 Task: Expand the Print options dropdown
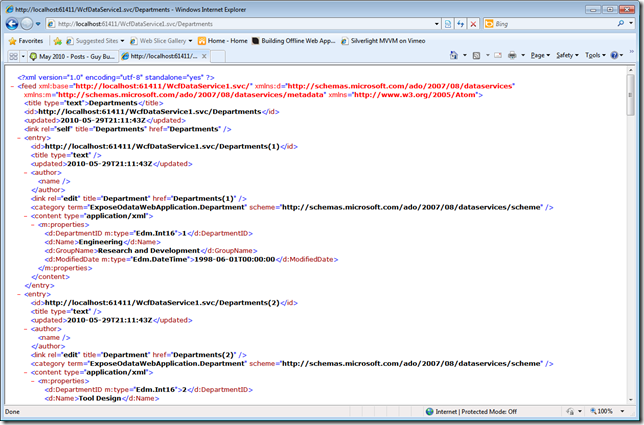(523, 55)
